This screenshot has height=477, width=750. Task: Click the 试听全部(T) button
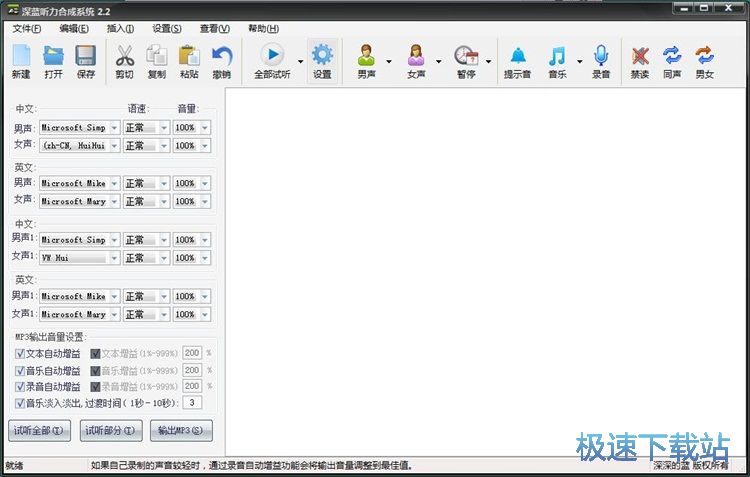coord(39,431)
